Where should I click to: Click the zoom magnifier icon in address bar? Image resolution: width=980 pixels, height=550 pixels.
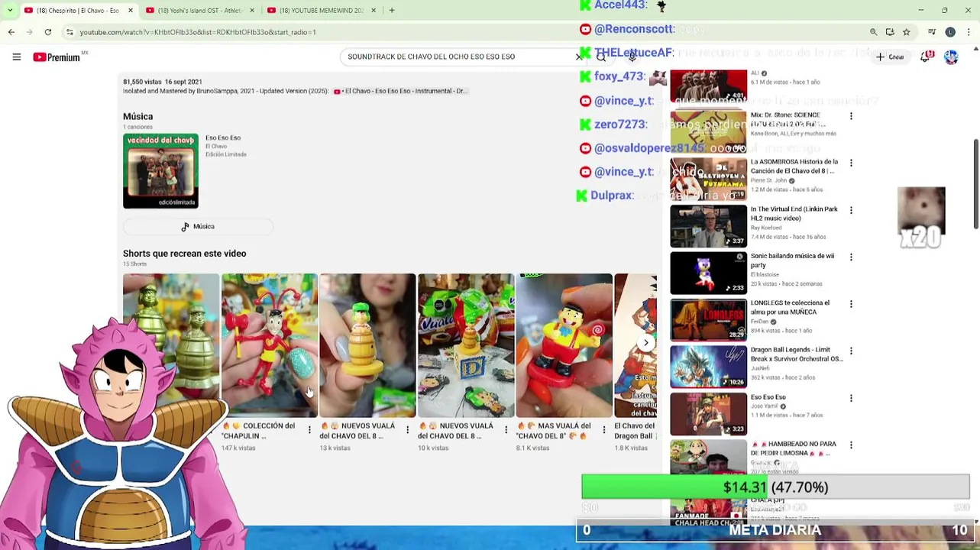(x=873, y=32)
